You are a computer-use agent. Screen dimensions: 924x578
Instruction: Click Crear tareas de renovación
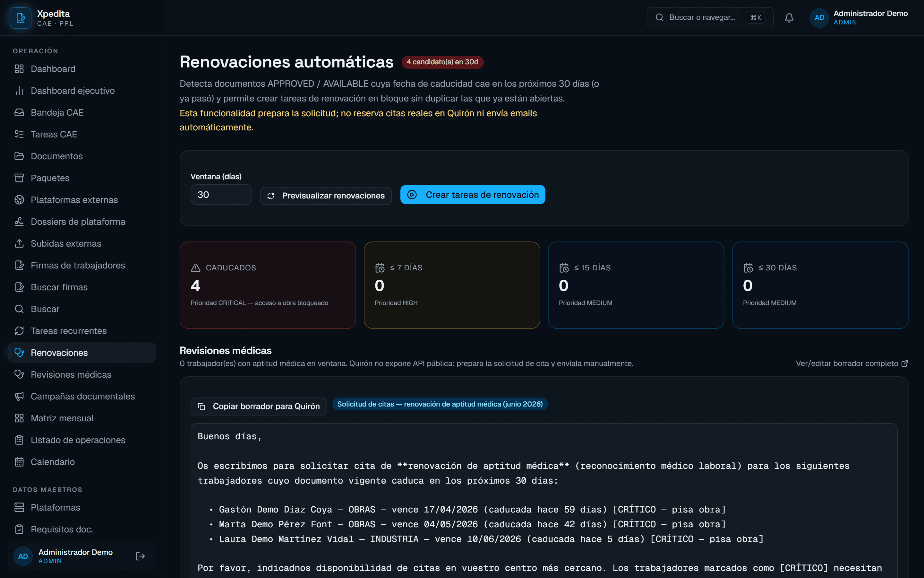coord(473,195)
